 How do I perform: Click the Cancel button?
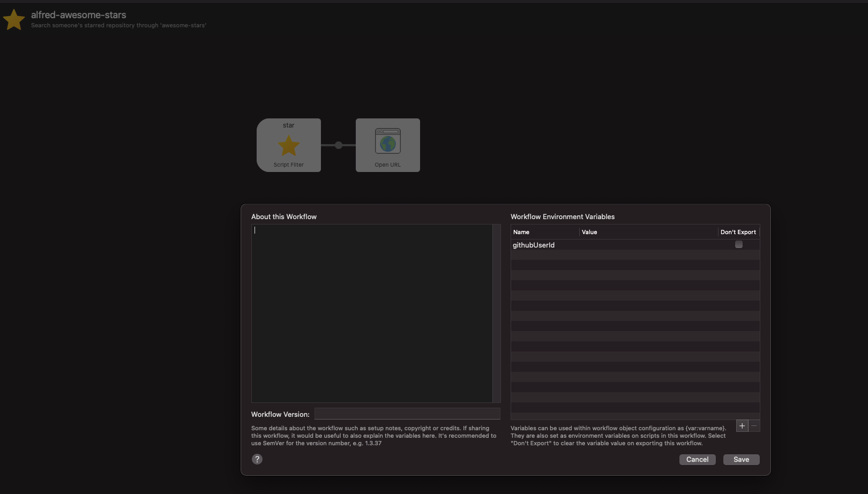coord(698,460)
